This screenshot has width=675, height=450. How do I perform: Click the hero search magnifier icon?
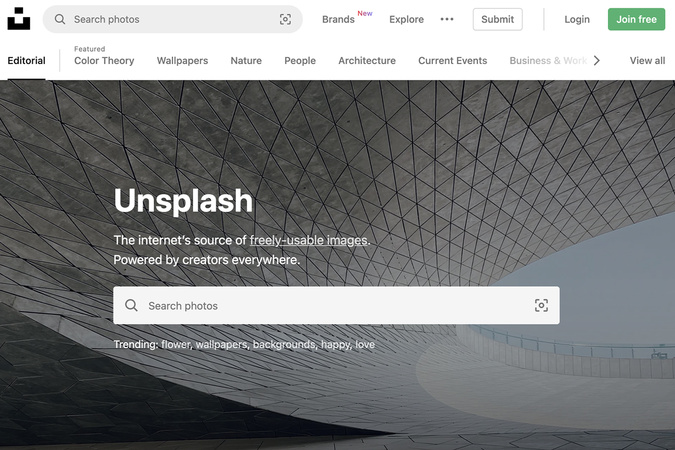pos(131,305)
